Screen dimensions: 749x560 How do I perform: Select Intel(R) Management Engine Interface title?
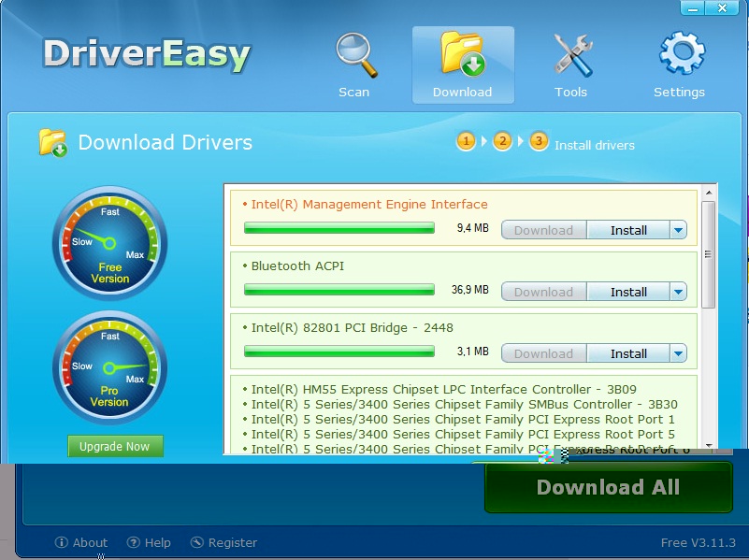[x=369, y=205]
